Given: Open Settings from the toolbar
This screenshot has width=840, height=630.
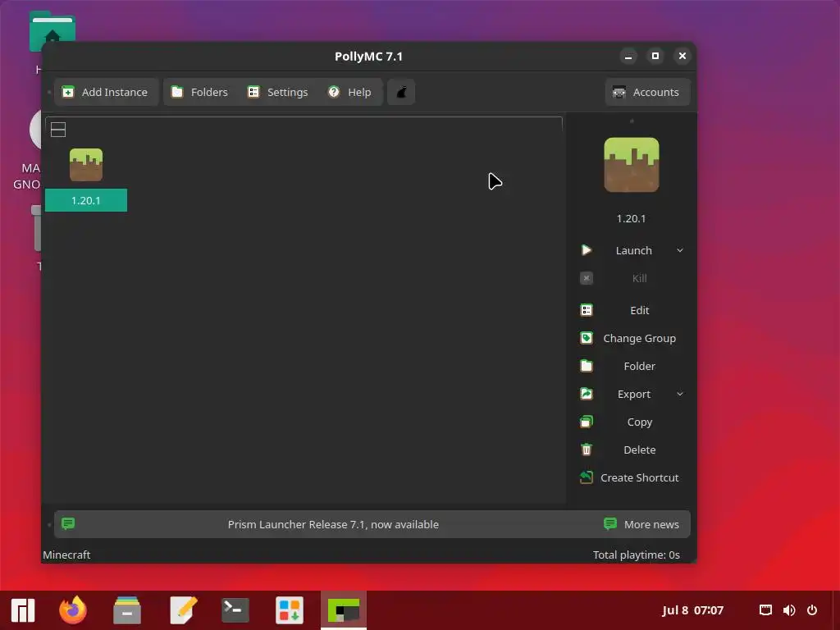Looking at the screenshot, I should (x=277, y=92).
